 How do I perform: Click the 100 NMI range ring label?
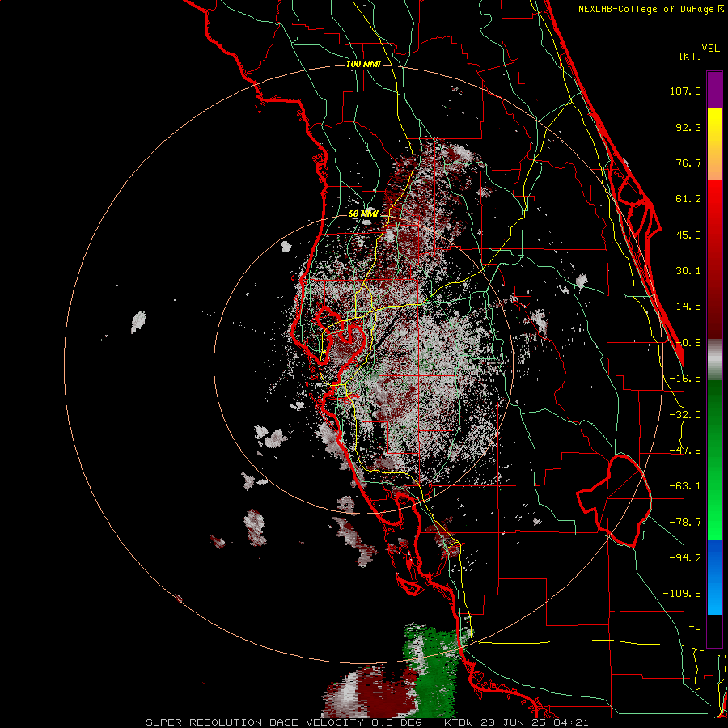tap(363, 64)
